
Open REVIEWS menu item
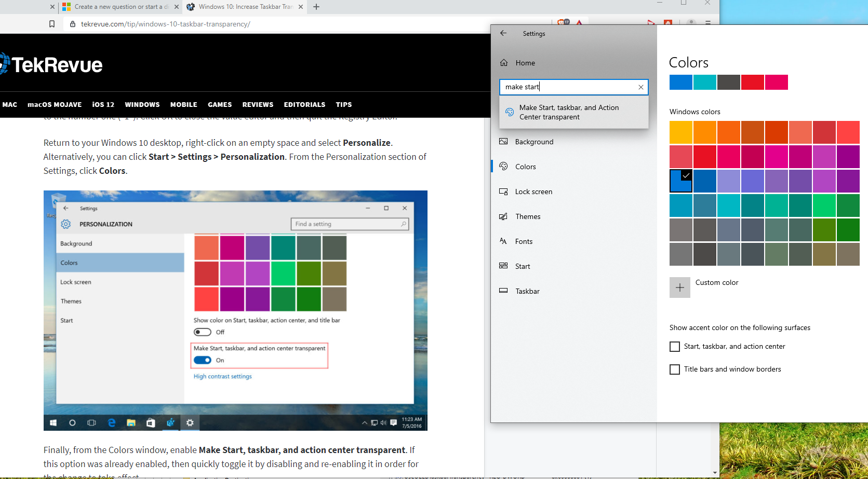pyautogui.click(x=258, y=104)
